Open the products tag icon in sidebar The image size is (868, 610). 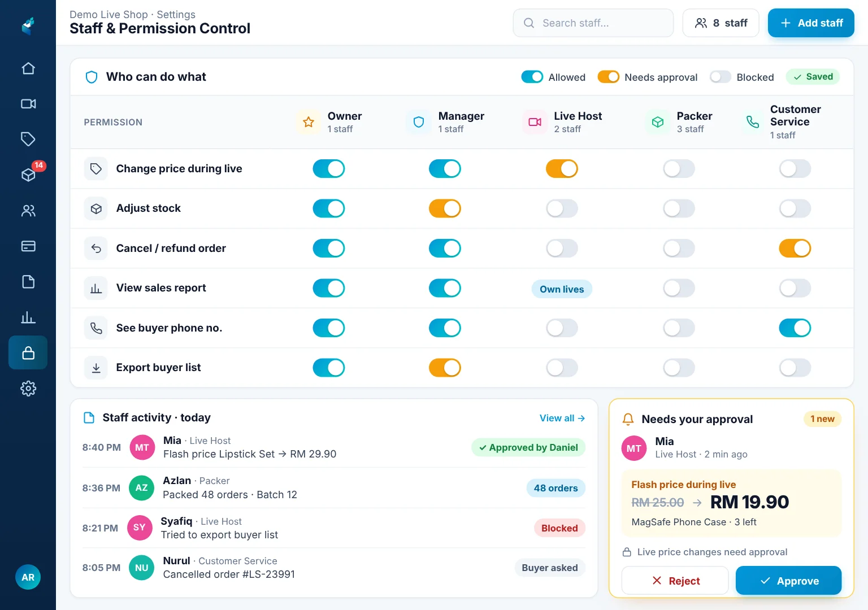pos(28,139)
